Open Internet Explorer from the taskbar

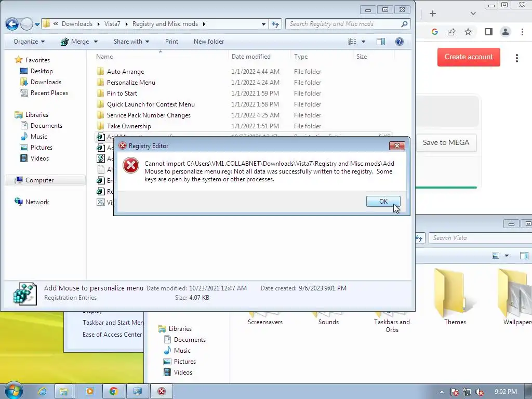pos(42,392)
